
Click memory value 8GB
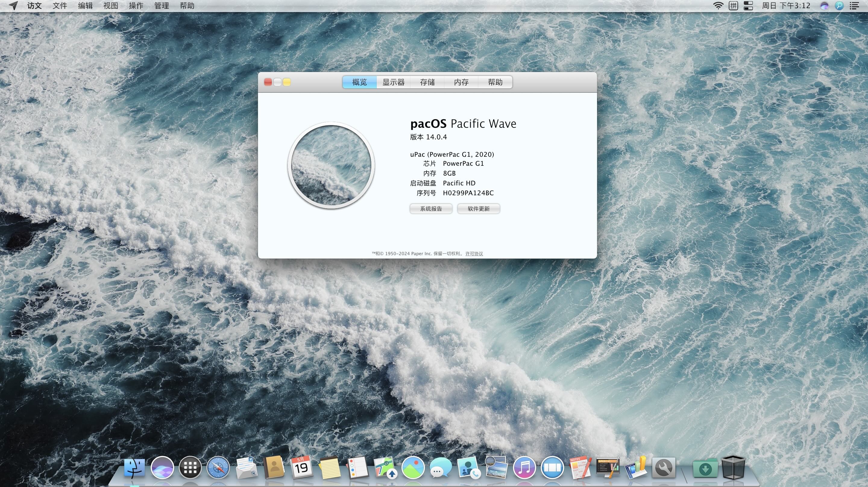click(449, 173)
